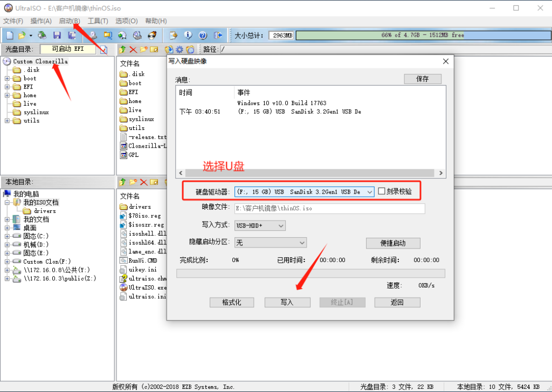The height and width of the screenshot is (392, 552).
Task: Click New folder icon in the 本地目录 toolbar
Action: coord(133,182)
